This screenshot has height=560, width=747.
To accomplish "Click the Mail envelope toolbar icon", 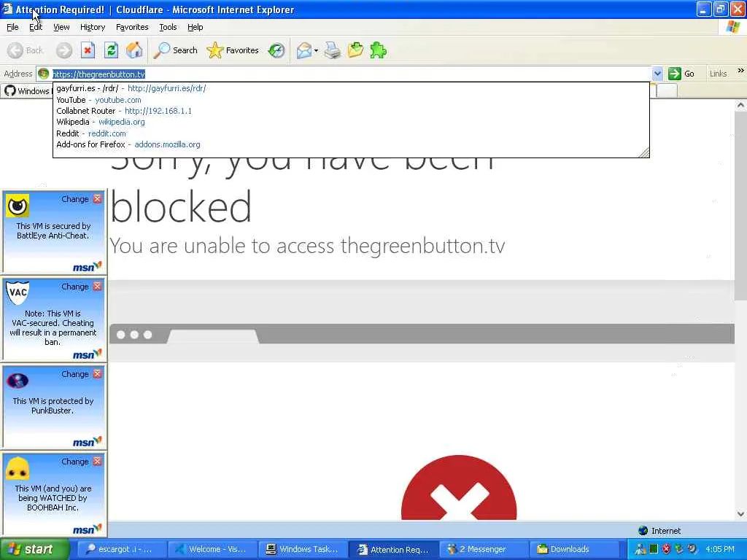I will tap(304, 50).
